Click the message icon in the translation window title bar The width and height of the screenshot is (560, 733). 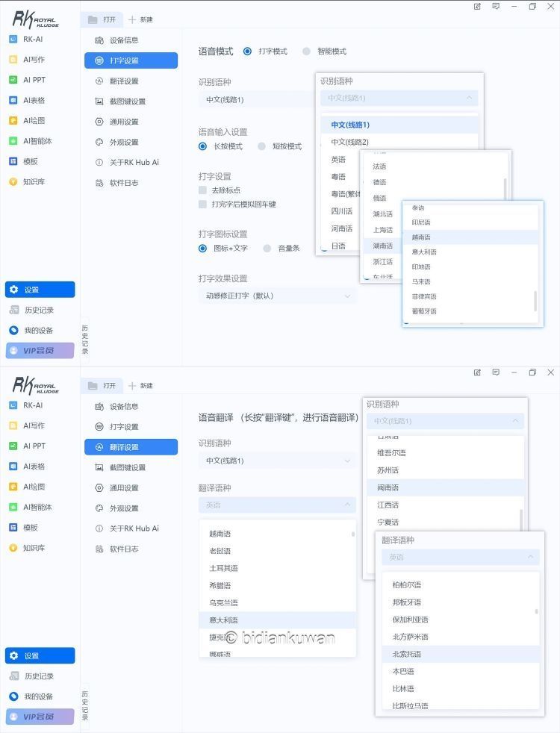496,372
